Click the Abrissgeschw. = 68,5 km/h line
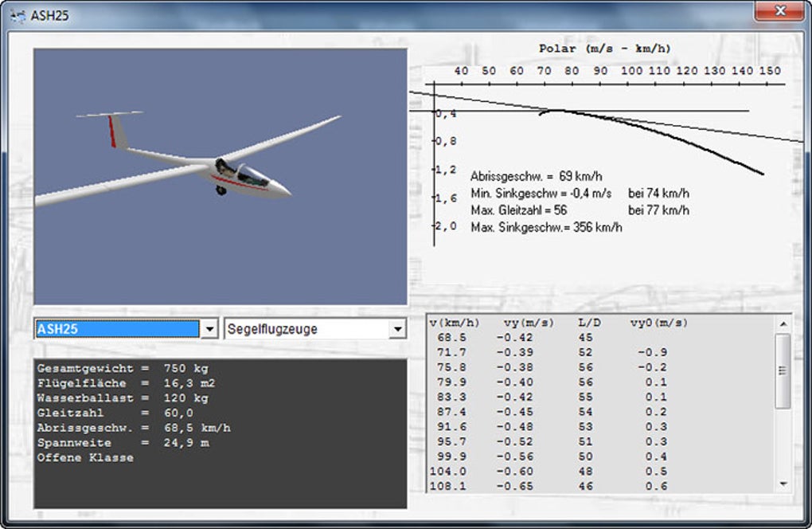 coord(134,428)
